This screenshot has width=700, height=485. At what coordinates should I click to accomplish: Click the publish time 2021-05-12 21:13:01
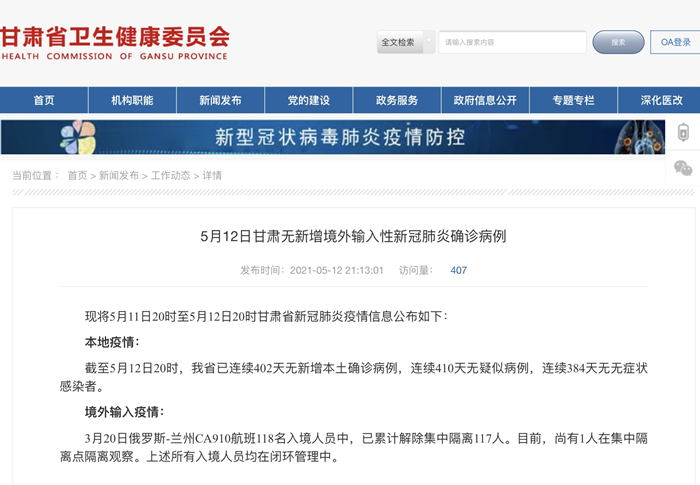pos(337,270)
